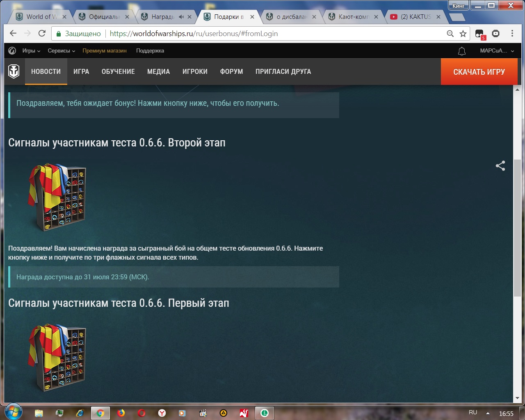Screen dimensions: 525x420
Task: Open the notifications bell
Action: click(462, 51)
